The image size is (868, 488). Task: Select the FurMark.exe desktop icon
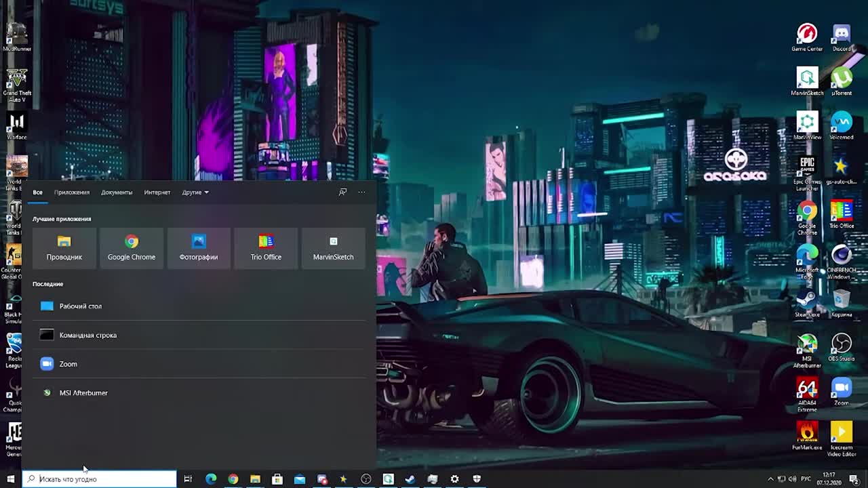(807, 436)
